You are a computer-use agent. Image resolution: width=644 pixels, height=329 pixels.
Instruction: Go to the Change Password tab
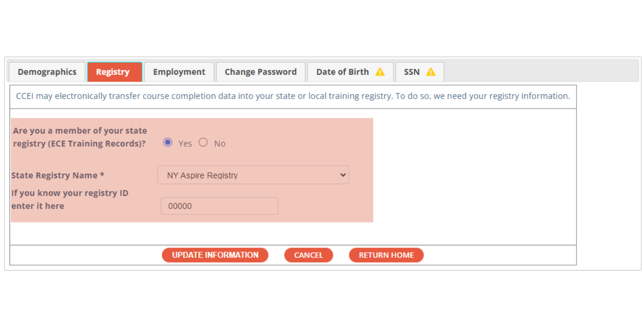click(260, 72)
